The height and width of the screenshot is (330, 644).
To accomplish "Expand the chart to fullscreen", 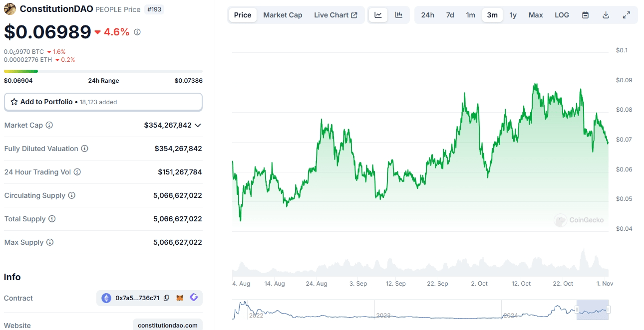I will point(626,15).
